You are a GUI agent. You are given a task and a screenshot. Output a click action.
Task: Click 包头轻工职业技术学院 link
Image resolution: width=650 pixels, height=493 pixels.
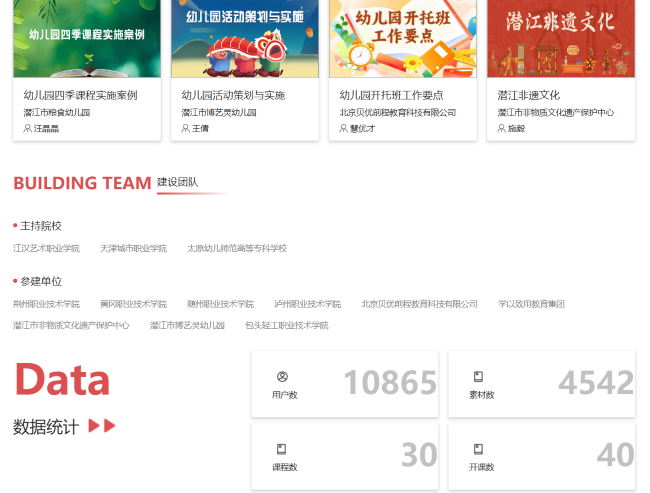tap(286, 325)
